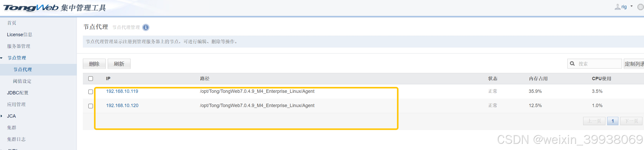Check the box for 192.168.10.119 row
Image resolution: width=644 pixels, height=150 pixels.
[x=91, y=92]
